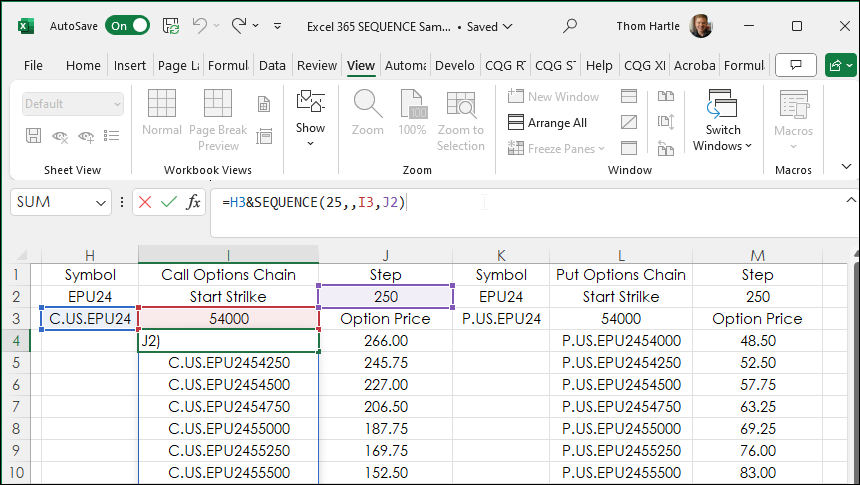Click the Thom Hartle profile picture
860x485 pixels.
[701, 26]
